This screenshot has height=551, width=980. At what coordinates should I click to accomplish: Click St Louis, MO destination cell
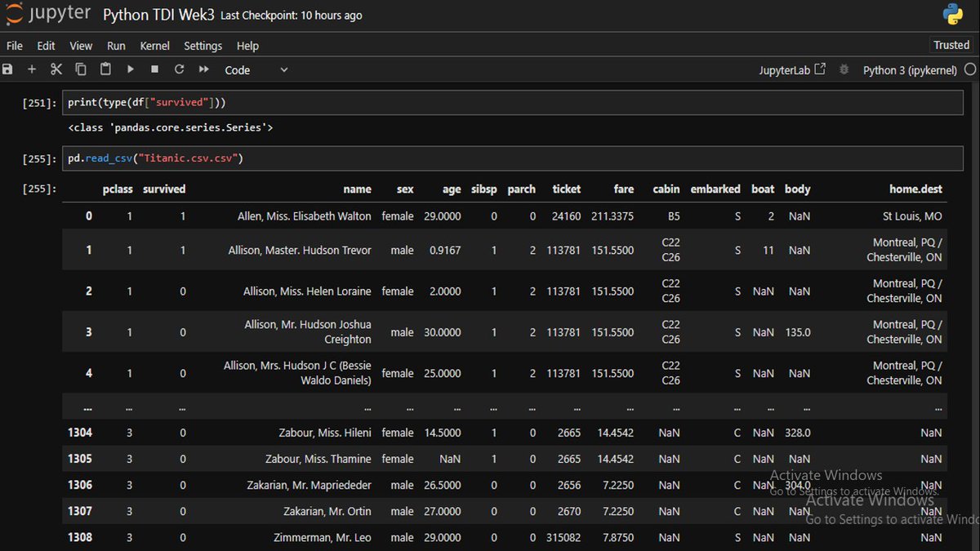pyautogui.click(x=912, y=216)
